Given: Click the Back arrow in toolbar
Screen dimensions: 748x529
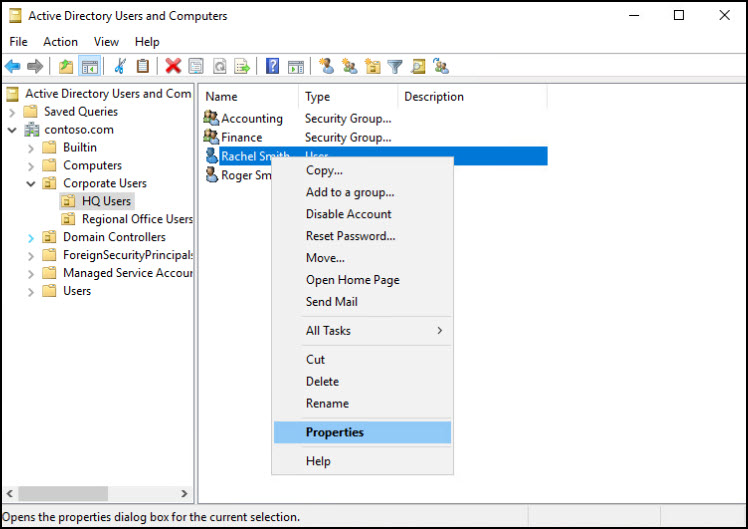Looking at the screenshot, I should 13,66.
